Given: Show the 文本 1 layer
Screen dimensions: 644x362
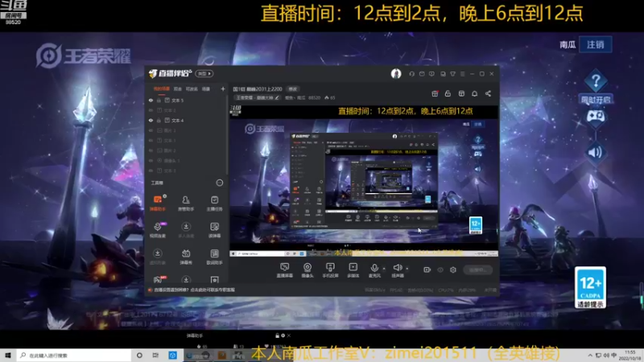Looking at the screenshot, I should point(151,140).
